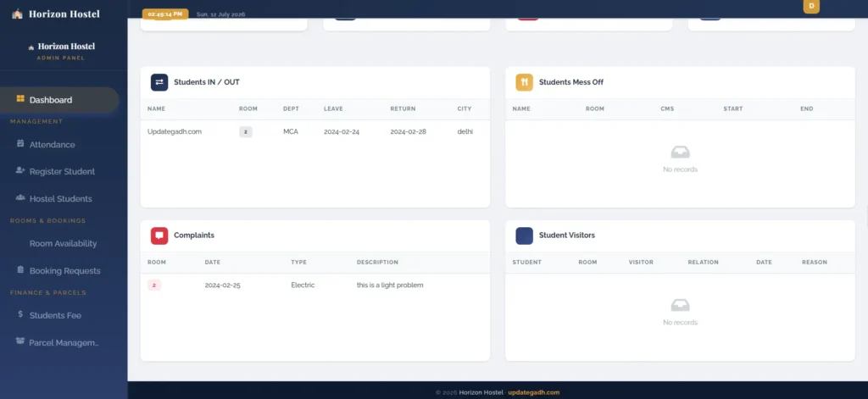The width and height of the screenshot is (868, 399).
Task: Open Booking Requests page
Action: 59,270
